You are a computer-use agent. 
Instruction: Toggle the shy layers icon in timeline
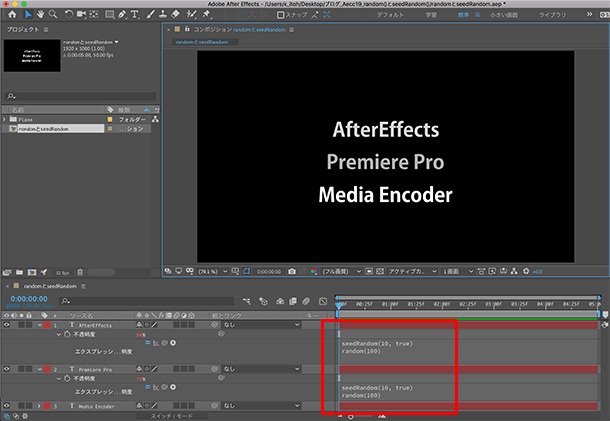(280, 301)
